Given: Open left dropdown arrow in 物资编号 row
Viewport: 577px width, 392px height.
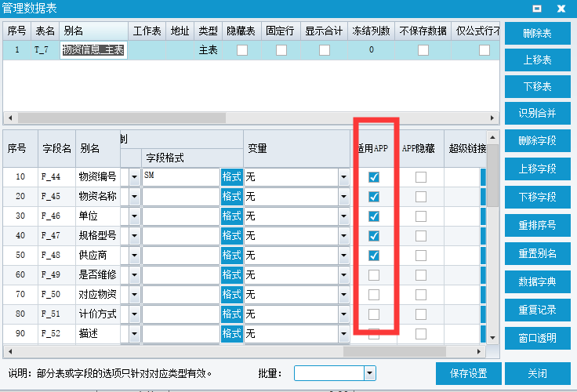Looking at the screenshot, I should click(134, 177).
